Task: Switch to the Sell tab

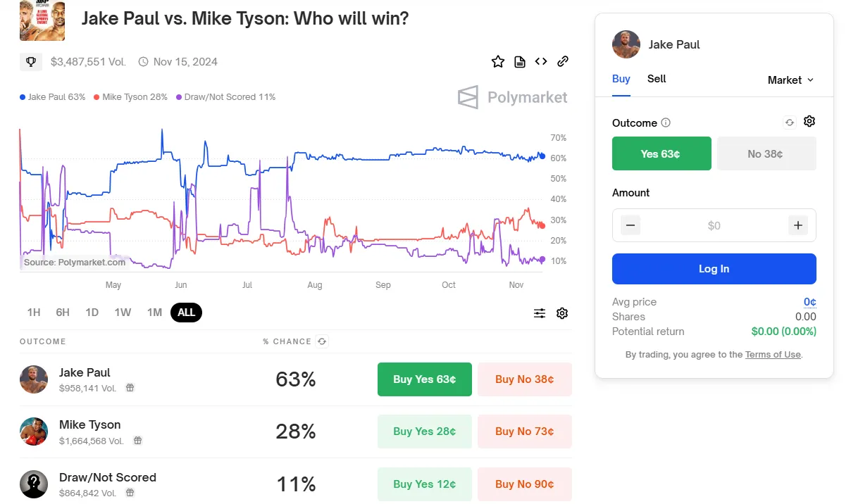Action: [657, 79]
